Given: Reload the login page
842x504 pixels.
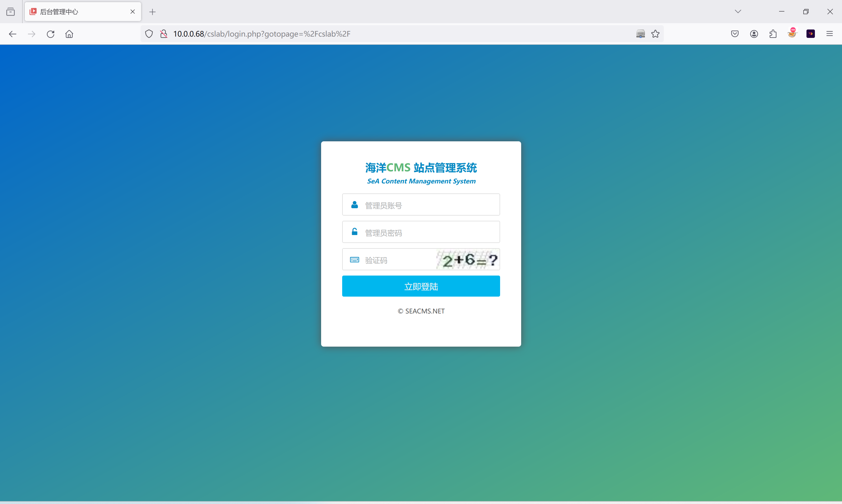Looking at the screenshot, I should pos(50,34).
